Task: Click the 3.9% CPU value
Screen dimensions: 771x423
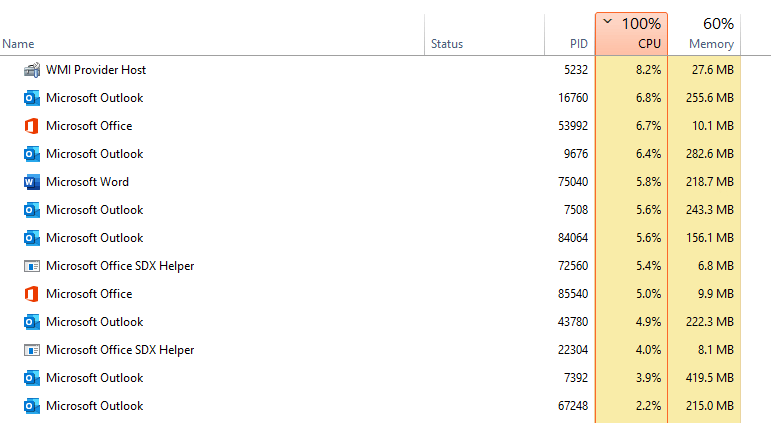Action: 648,378
